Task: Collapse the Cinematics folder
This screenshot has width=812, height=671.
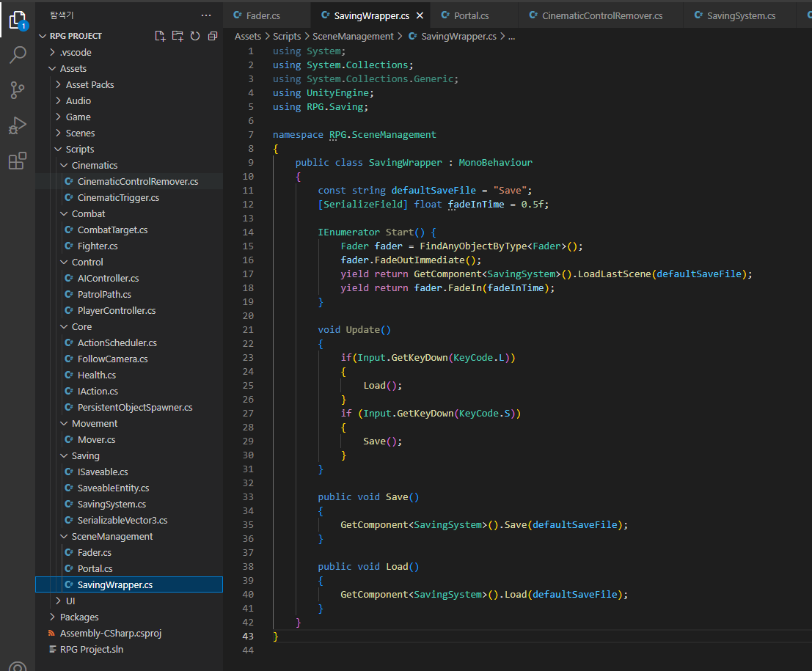Action: pos(94,165)
